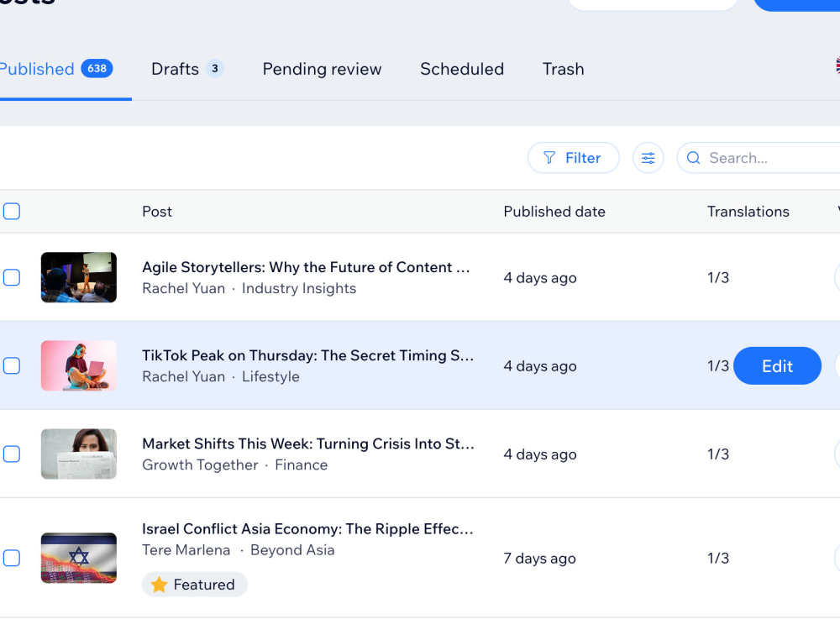Click the magnifier icon in search box
Screen dimensions: 840x630
point(693,158)
